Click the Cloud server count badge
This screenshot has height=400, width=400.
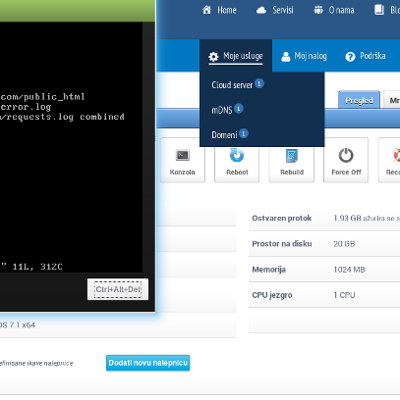click(259, 83)
